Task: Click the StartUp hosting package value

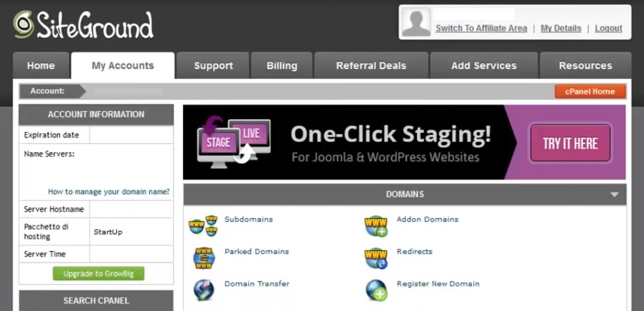Action: [x=108, y=232]
